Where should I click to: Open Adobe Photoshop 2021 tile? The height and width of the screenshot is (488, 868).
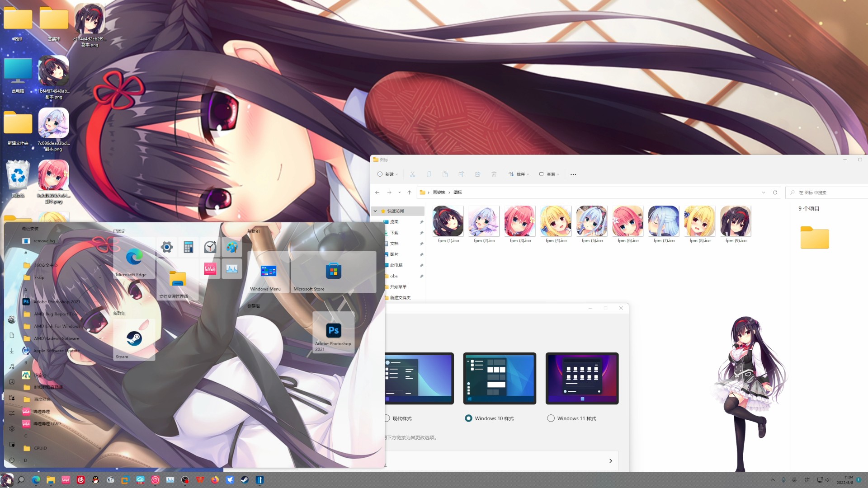pos(333,333)
